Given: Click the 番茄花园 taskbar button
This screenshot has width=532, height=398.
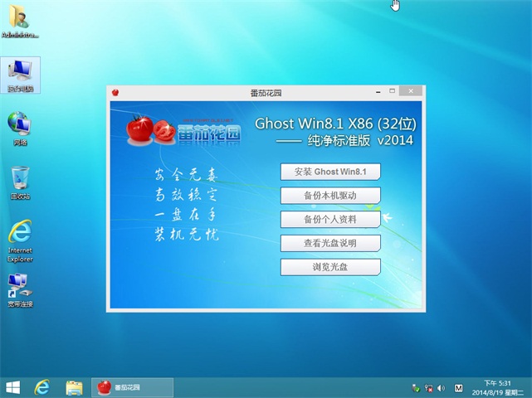Looking at the screenshot, I should (132, 387).
